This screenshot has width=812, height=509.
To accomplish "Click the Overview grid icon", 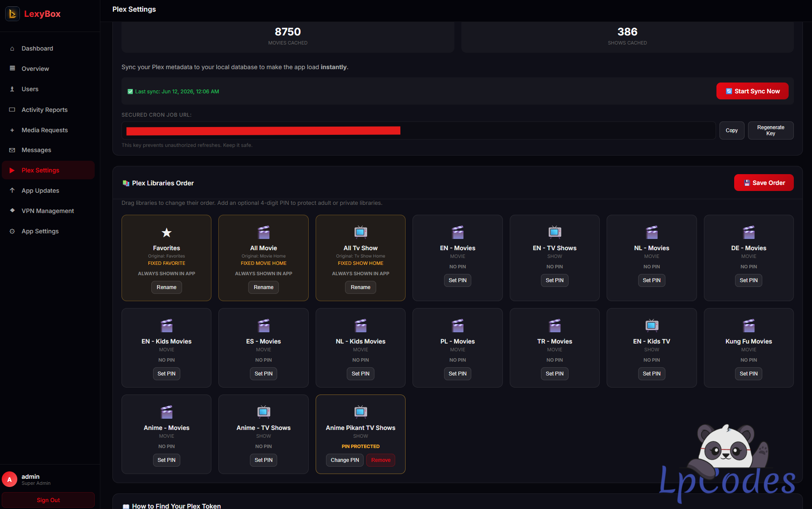I will [12, 68].
